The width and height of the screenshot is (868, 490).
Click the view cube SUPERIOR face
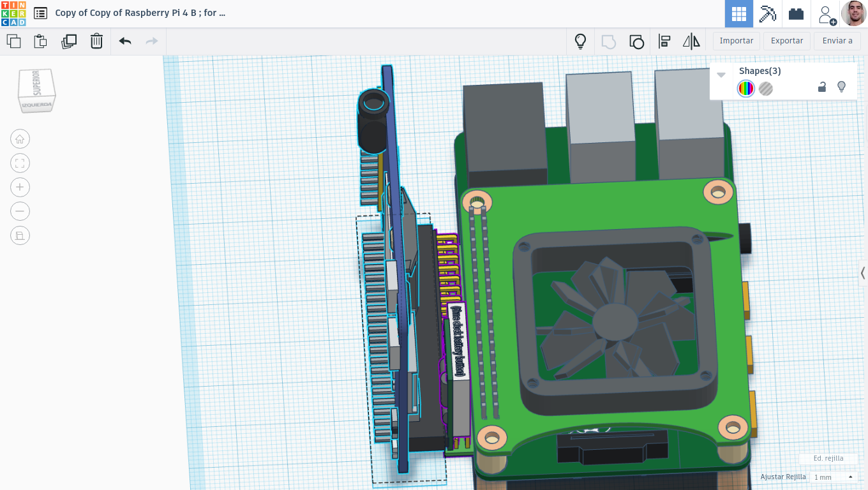pyautogui.click(x=36, y=82)
